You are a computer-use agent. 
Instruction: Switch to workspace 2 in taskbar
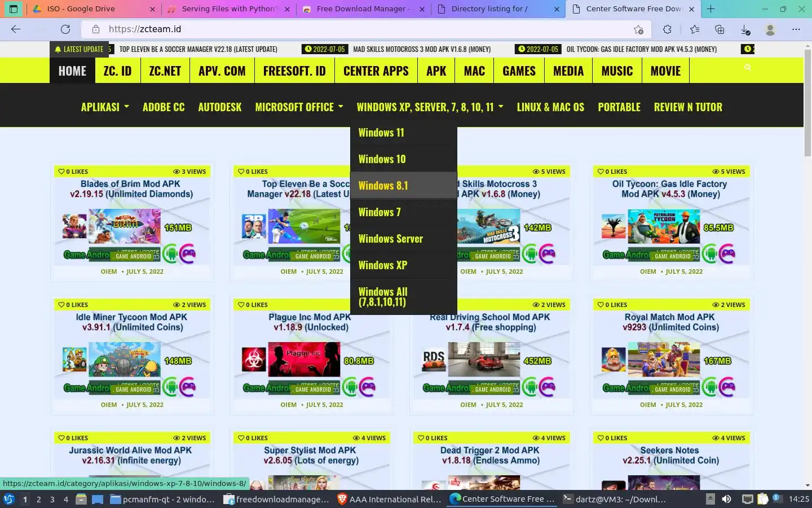[38, 499]
